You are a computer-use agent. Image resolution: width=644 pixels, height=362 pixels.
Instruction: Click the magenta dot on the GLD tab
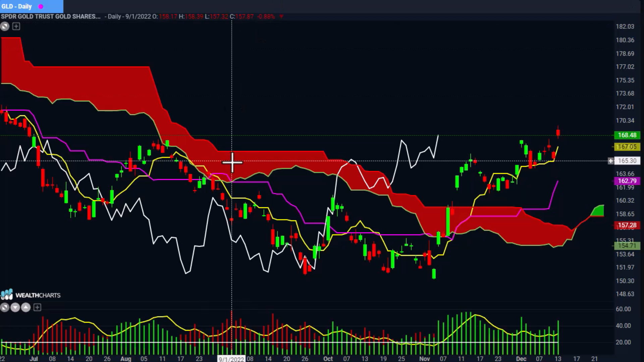pyautogui.click(x=41, y=6)
